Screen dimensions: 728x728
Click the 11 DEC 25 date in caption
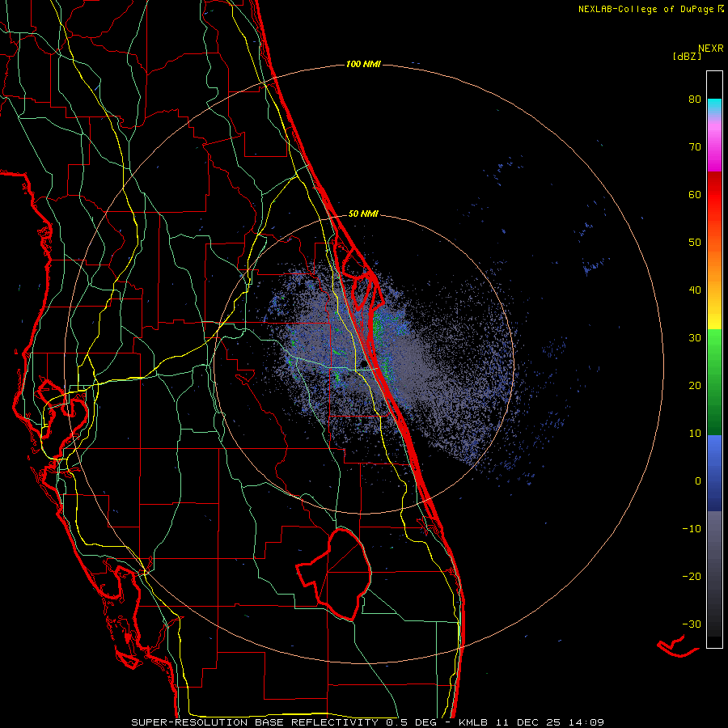pyautogui.click(x=527, y=722)
